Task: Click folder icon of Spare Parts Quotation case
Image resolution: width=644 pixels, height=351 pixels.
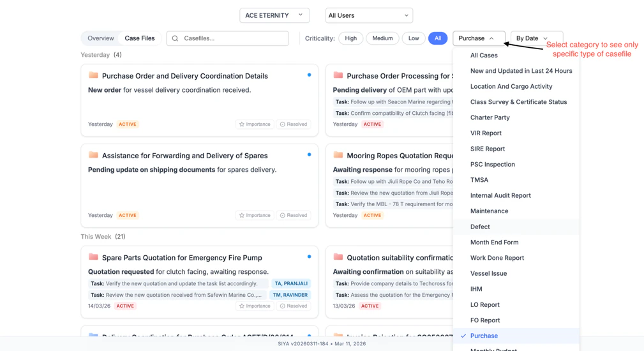Action: click(93, 257)
